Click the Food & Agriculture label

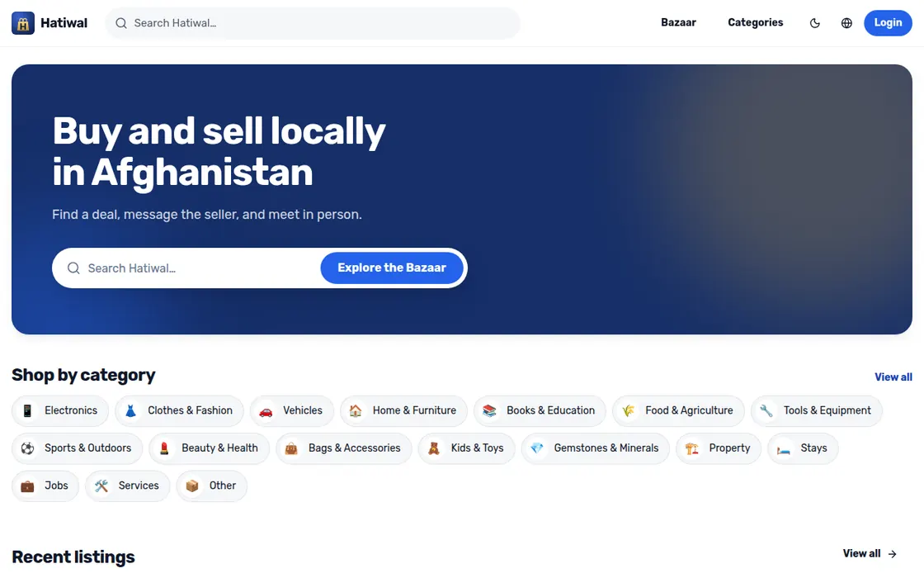[689, 410]
